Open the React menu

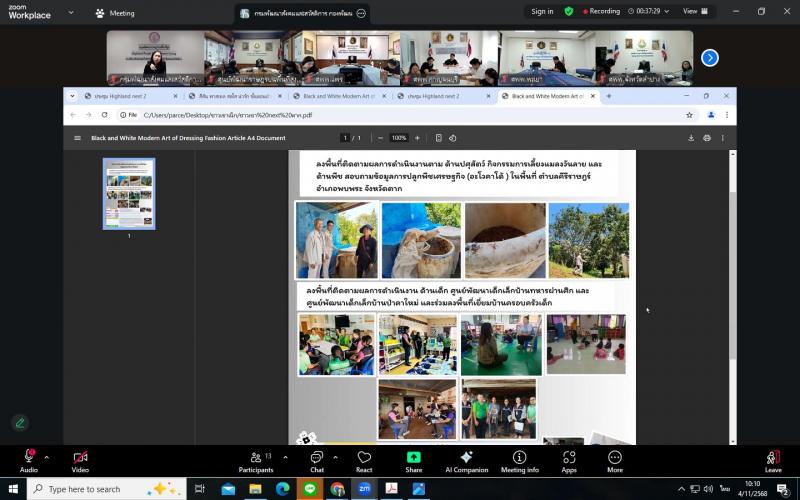point(364,461)
